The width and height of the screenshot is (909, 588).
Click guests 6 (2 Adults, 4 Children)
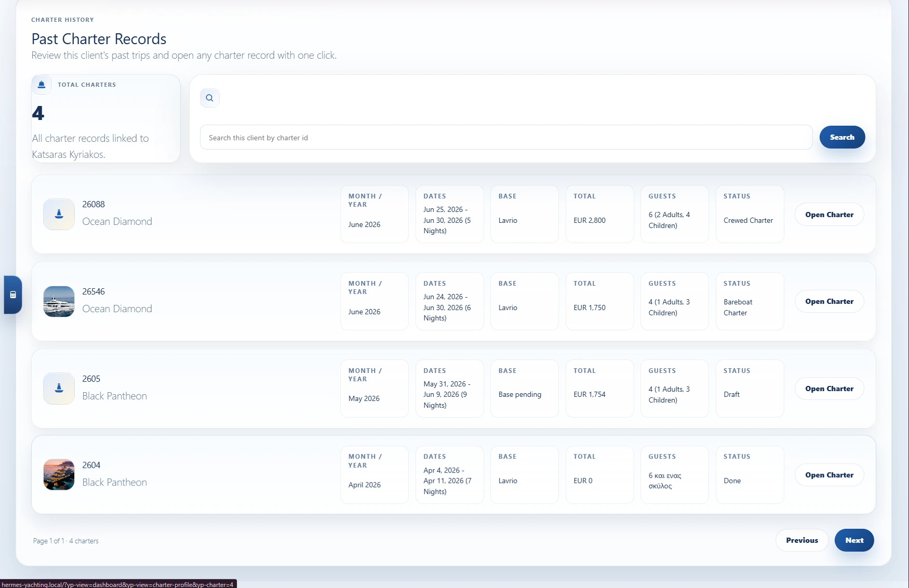[x=669, y=220]
